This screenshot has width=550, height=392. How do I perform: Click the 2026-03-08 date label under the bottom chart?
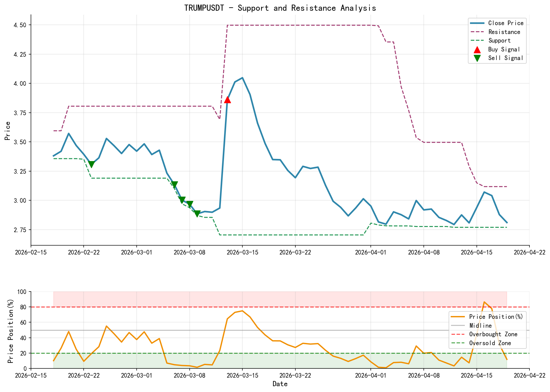(189, 375)
